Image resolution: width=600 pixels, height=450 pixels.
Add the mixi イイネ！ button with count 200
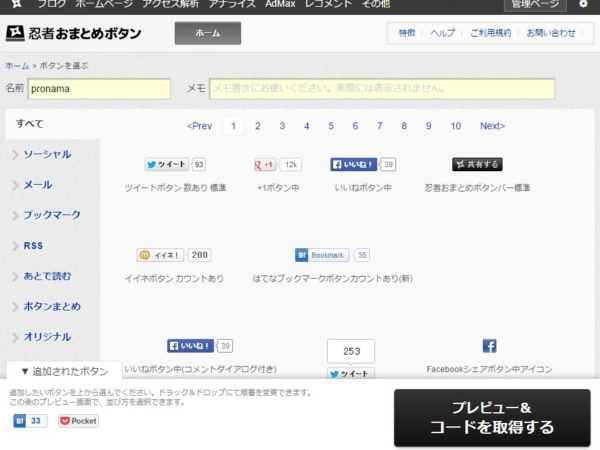174,255
